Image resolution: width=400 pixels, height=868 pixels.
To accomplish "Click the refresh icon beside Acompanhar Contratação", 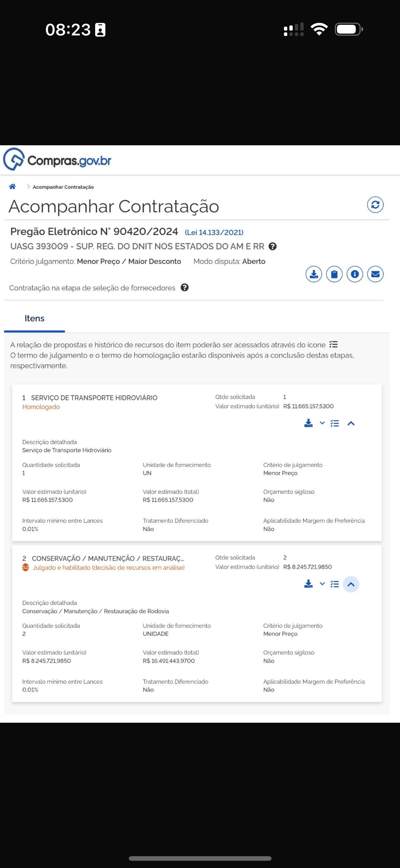I will [x=375, y=205].
